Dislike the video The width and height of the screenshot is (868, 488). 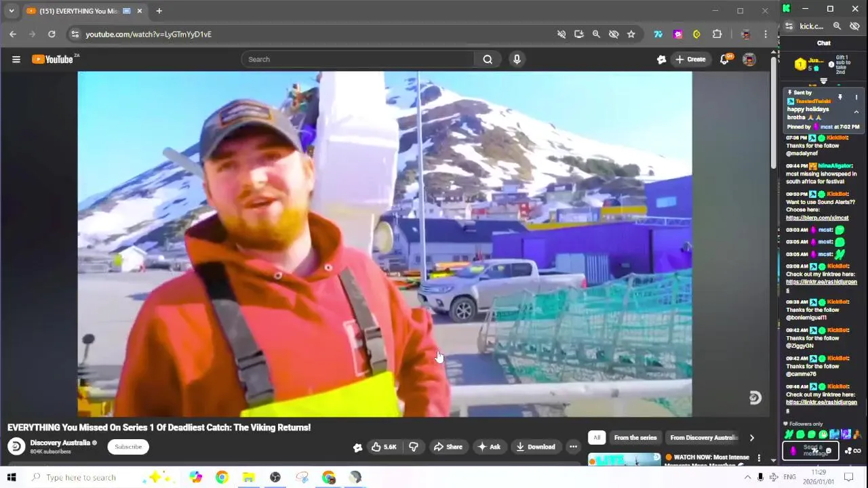click(x=414, y=447)
